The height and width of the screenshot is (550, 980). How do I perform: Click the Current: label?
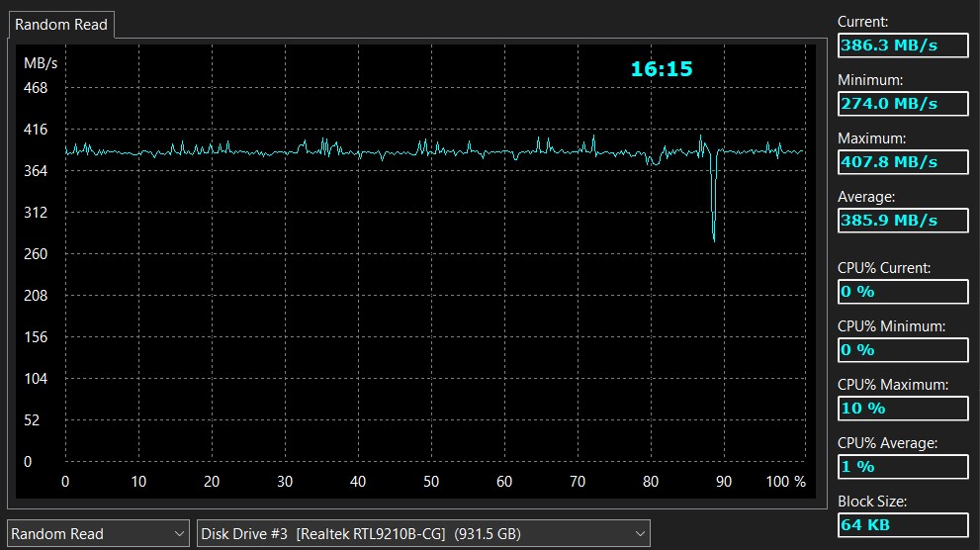click(x=862, y=22)
